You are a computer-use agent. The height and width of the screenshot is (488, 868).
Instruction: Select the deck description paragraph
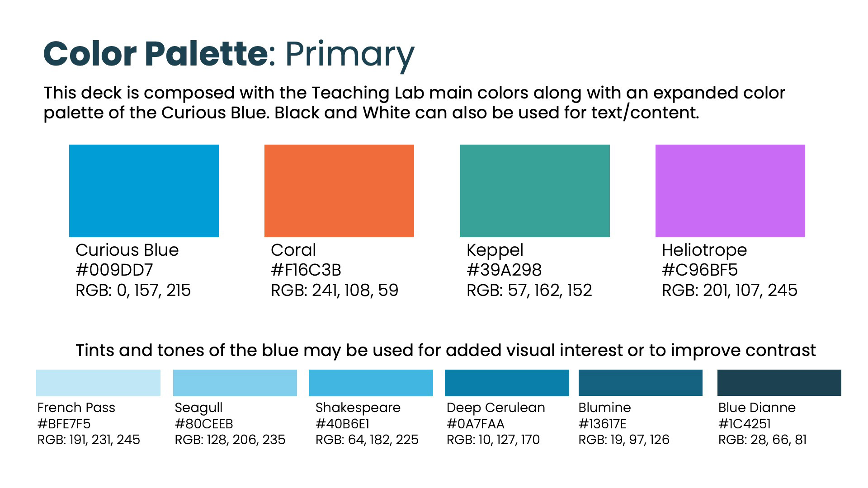click(415, 103)
